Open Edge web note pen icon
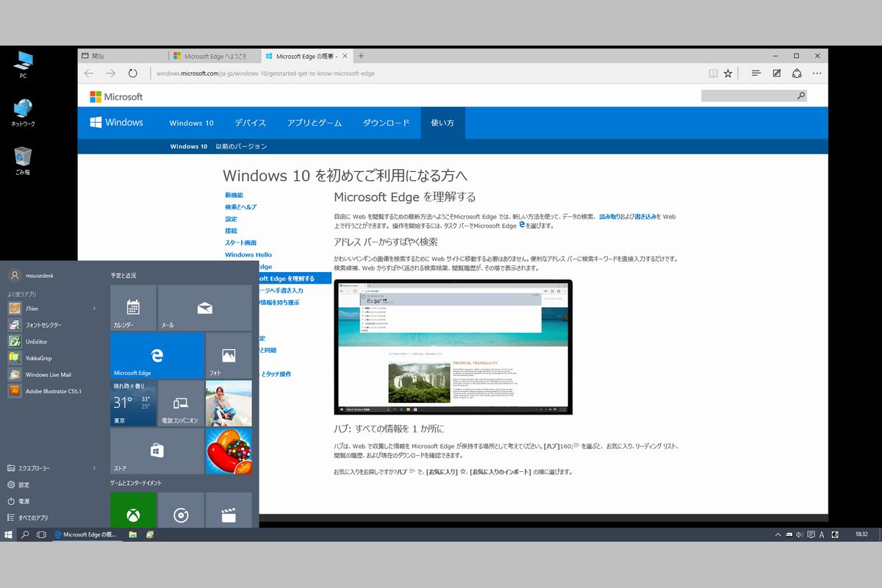 click(777, 73)
